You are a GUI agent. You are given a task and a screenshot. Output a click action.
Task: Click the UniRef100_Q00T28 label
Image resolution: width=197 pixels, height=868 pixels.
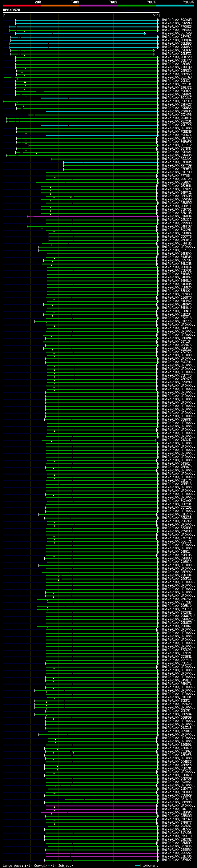[177, 179]
